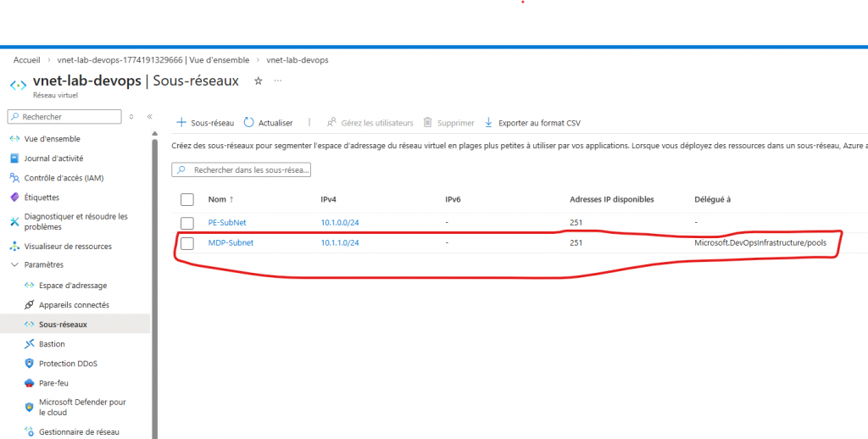The height and width of the screenshot is (439, 868).
Task: Click the Exporter au format CSV download icon
Action: click(488, 123)
